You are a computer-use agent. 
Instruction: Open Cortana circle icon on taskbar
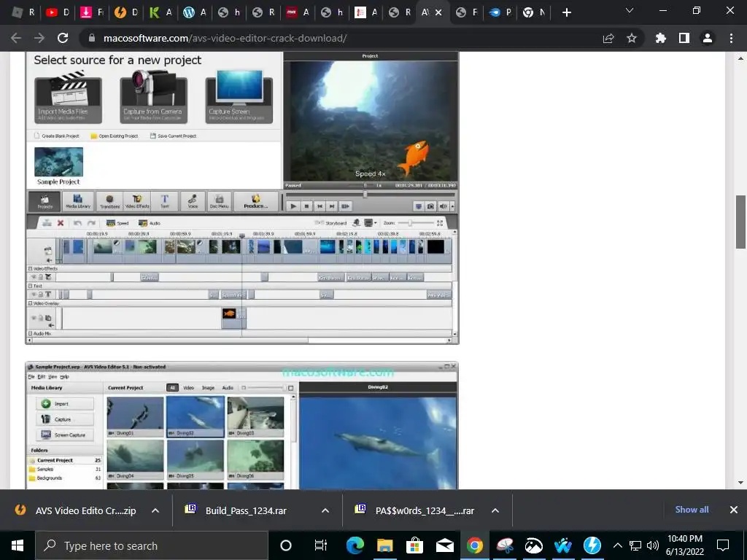click(x=285, y=545)
